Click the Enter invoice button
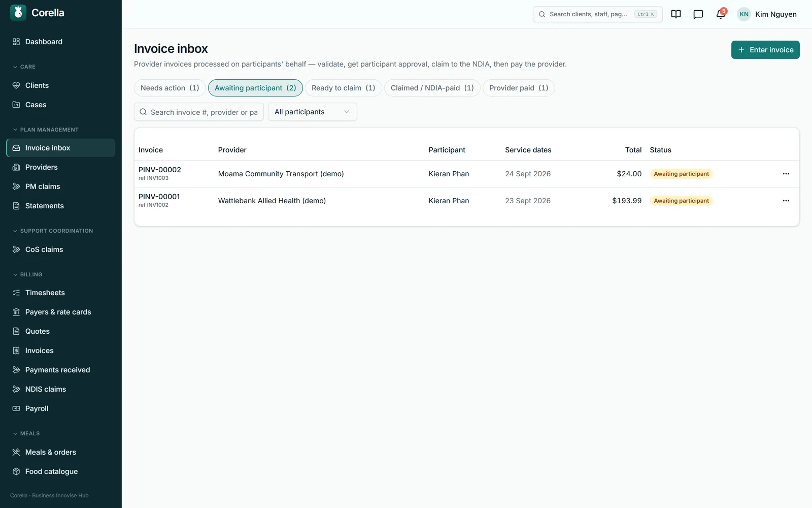Viewport: 812px width, 508px height. pos(765,50)
